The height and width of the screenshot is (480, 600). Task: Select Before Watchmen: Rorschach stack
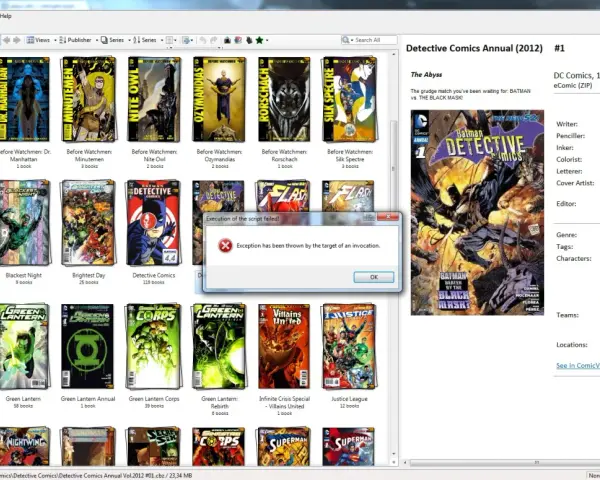284,99
